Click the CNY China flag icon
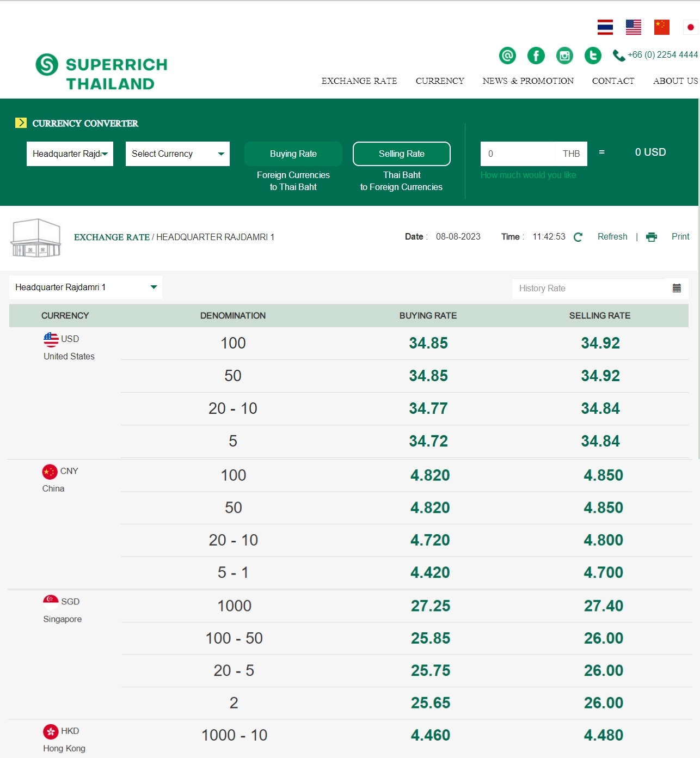This screenshot has width=700, height=758. (50, 472)
